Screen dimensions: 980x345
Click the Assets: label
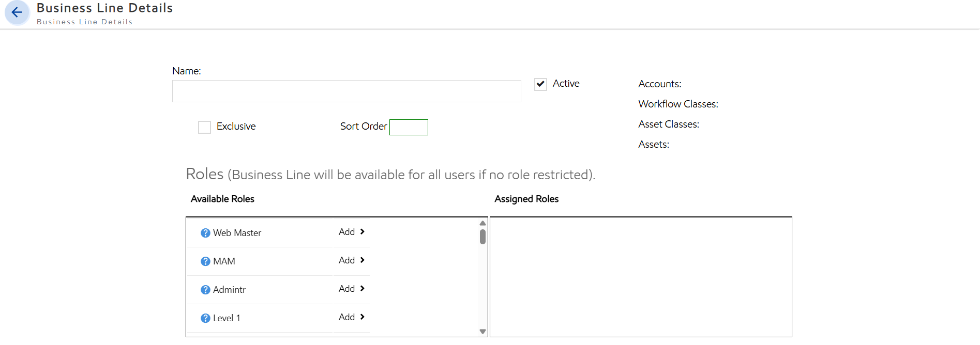(x=654, y=144)
